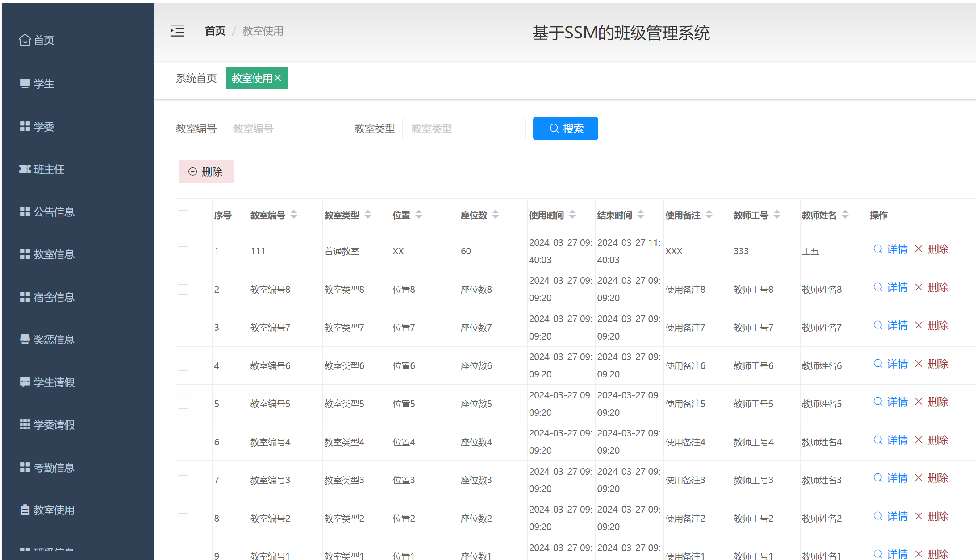Viewport: 976px width, 560px height.
Task: Click 删除 link for 教室编号8 row
Action: point(938,287)
